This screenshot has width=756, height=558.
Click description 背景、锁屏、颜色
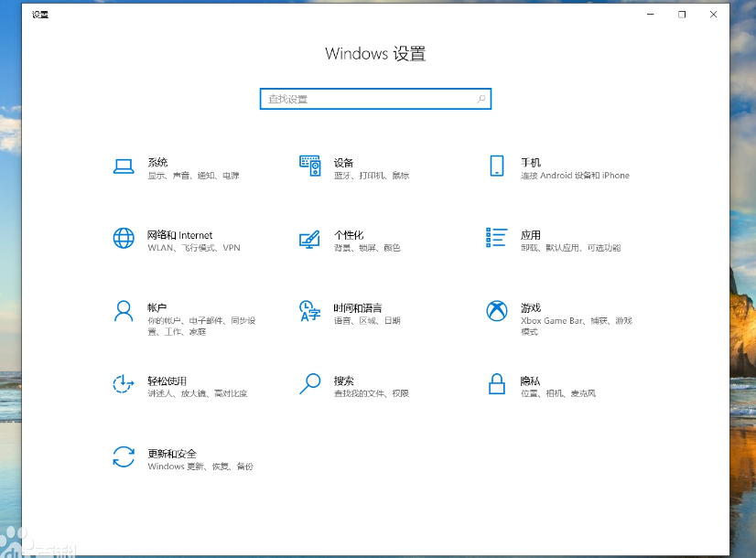pyautogui.click(x=367, y=248)
